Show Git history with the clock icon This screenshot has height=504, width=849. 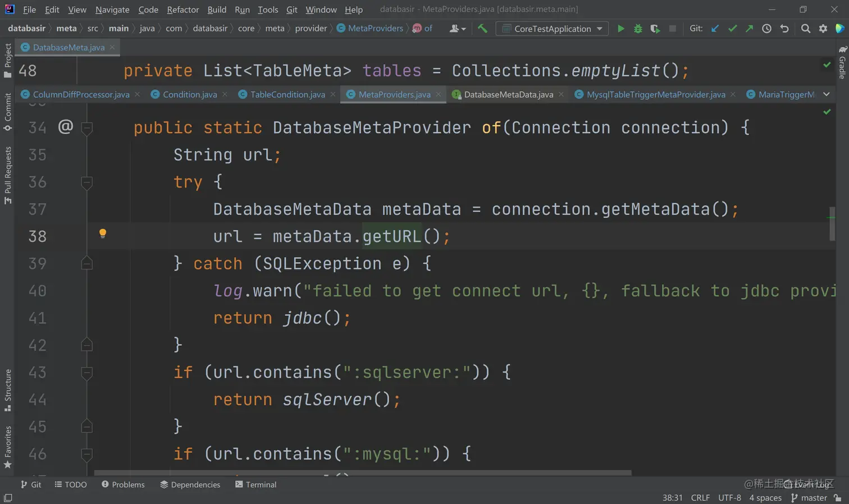pos(766,29)
